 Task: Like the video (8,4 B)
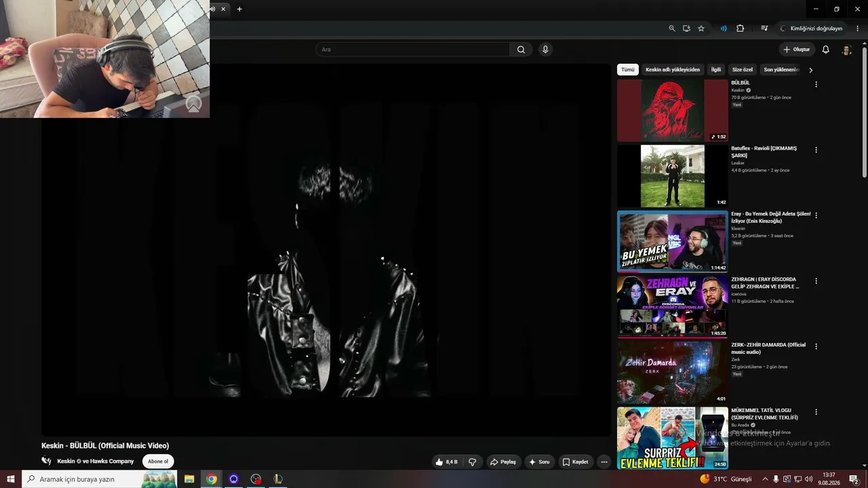point(446,462)
